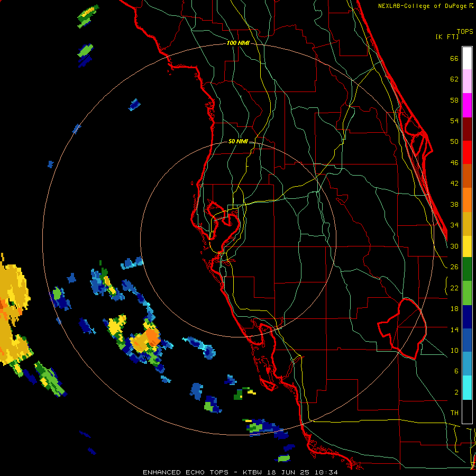Click the 30 legend value

tap(454, 246)
